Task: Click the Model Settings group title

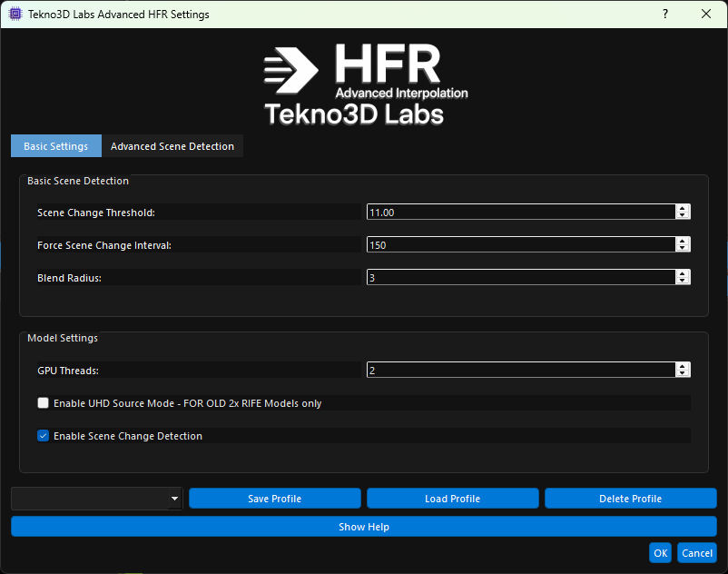Action: [x=63, y=338]
